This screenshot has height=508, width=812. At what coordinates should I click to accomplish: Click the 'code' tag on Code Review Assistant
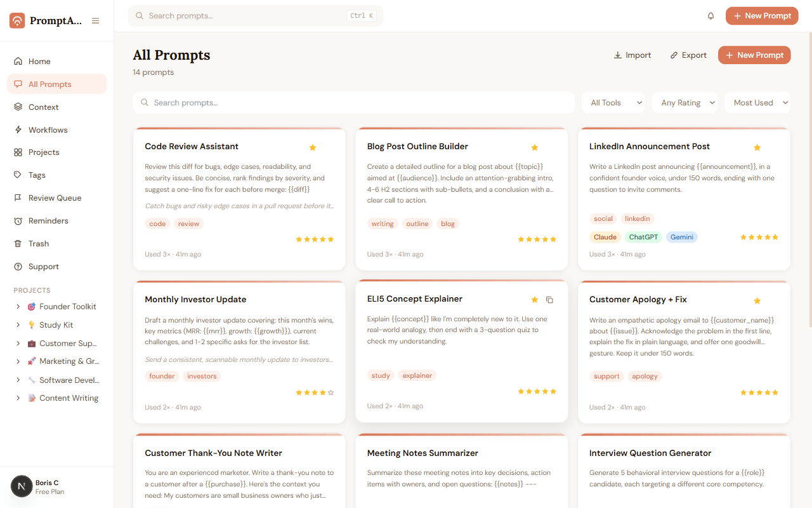pyautogui.click(x=158, y=224)
